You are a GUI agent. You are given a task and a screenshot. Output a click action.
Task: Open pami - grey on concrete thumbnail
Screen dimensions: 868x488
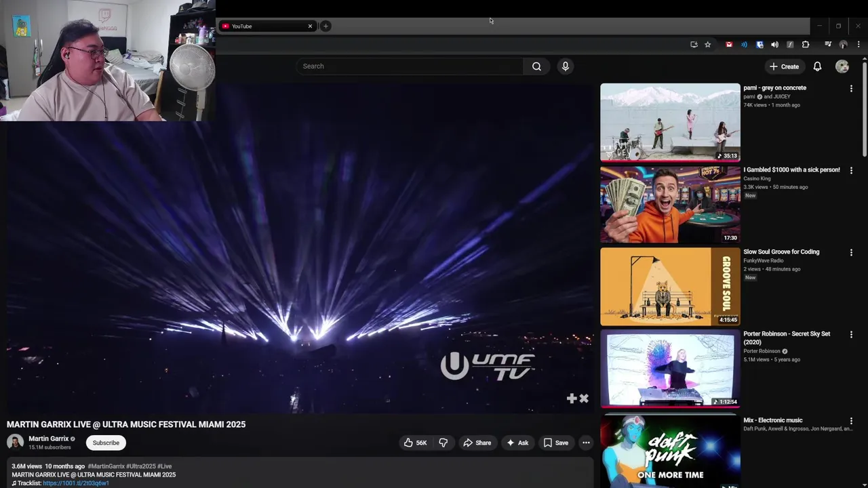[x=670, y=122]
